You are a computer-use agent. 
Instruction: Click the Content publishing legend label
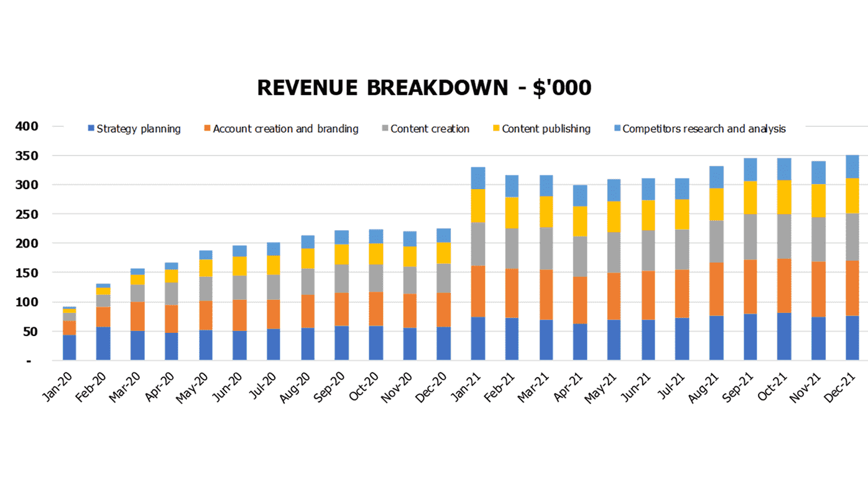click(547, 129)
